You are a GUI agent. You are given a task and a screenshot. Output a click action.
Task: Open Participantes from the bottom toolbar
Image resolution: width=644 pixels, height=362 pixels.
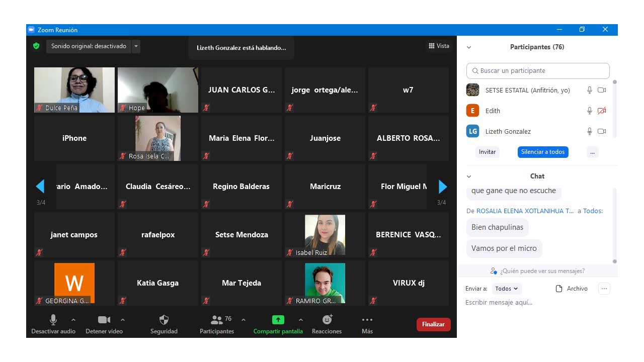(x=217, y=324)
